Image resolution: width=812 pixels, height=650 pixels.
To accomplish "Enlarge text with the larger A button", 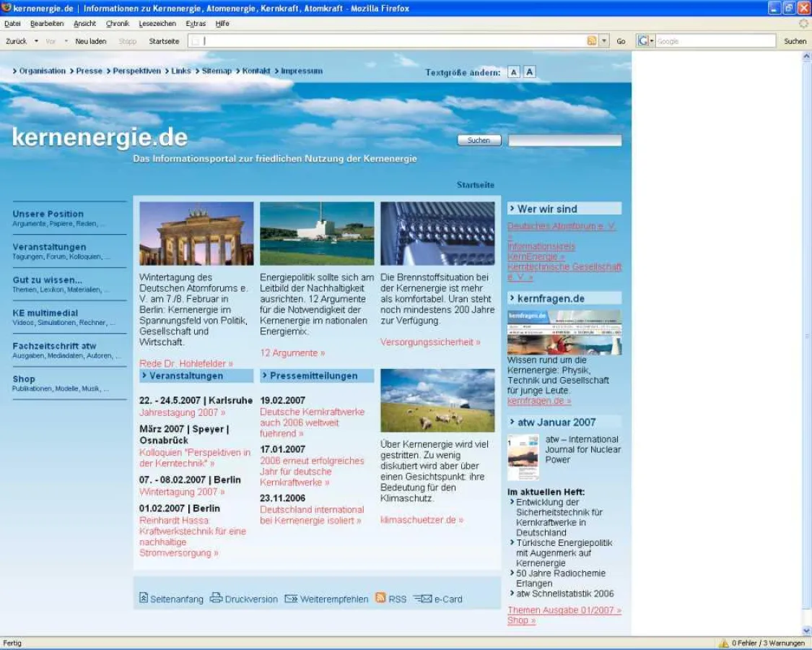I will 530,71.
